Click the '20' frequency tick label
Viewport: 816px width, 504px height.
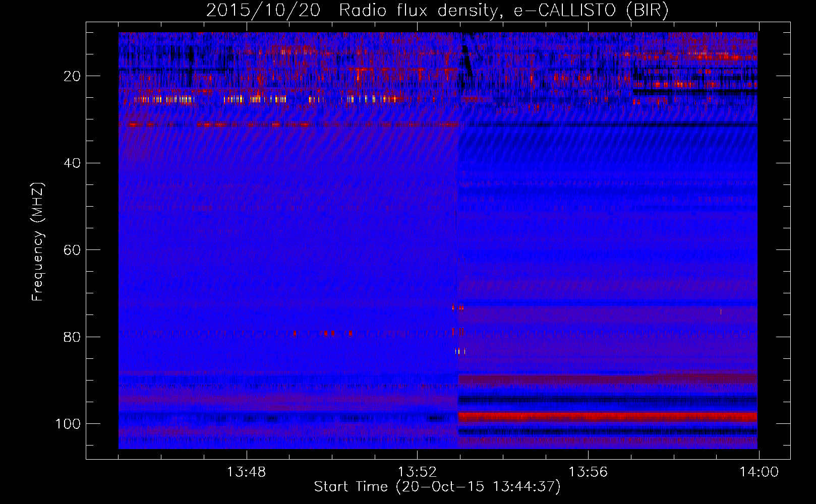72,76
